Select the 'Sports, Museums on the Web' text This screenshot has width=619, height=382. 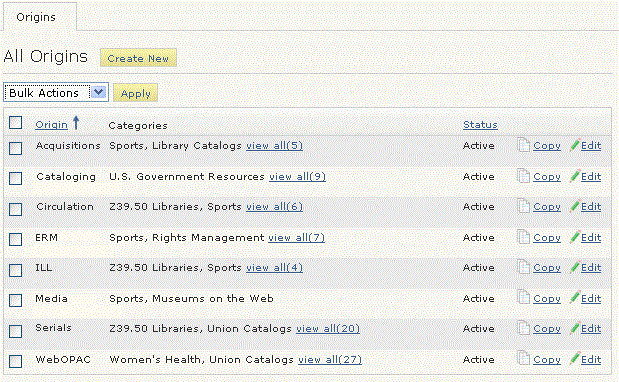coord(191,298)
